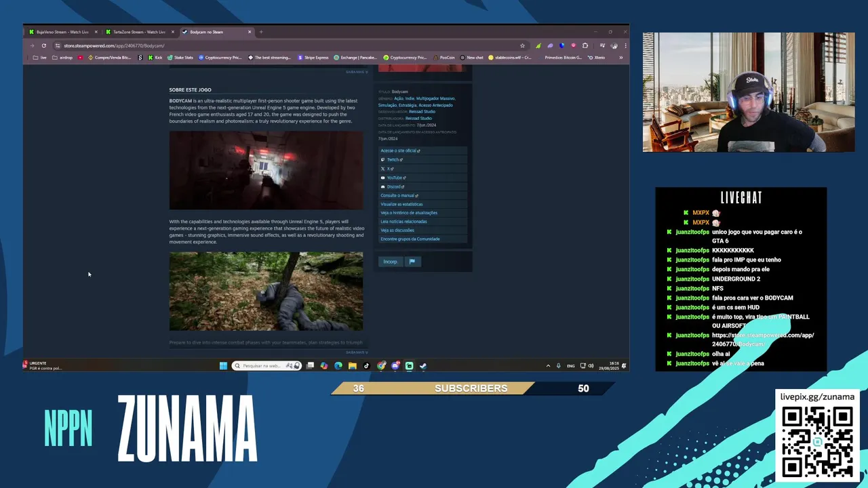The height and width of the screenshot is (488, 868).
Task: Open File Explorer from the taskbar
Action: click(x=352, y=365)
